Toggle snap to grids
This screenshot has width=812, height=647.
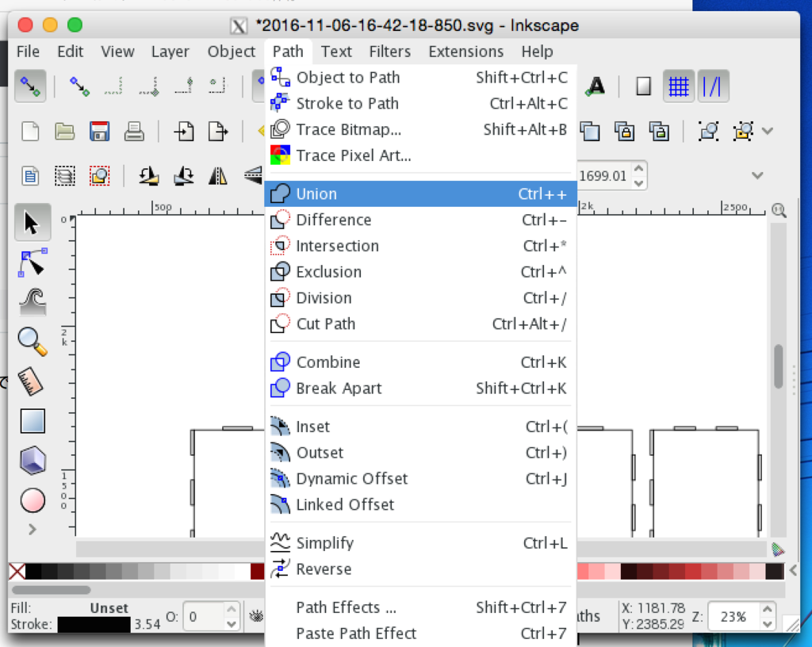pyautogui.click(x=679, y=86)
